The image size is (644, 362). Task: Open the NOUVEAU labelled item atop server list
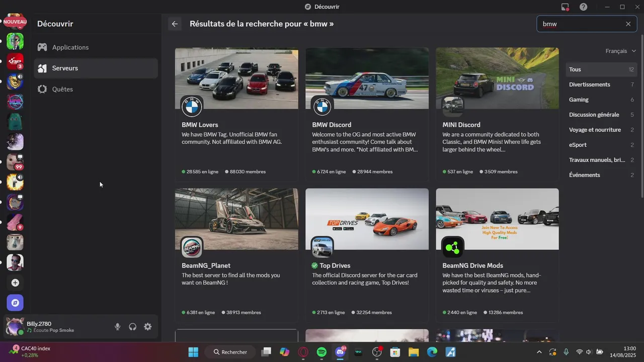tap(15, 22)
